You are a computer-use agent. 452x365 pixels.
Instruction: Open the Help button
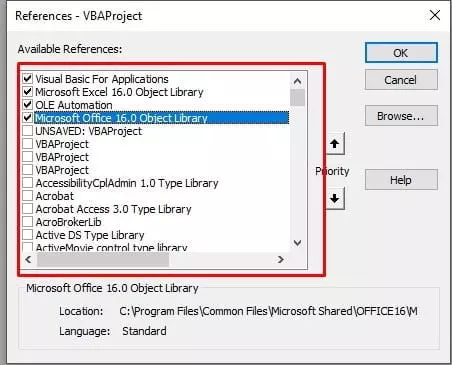click(401, 180)
